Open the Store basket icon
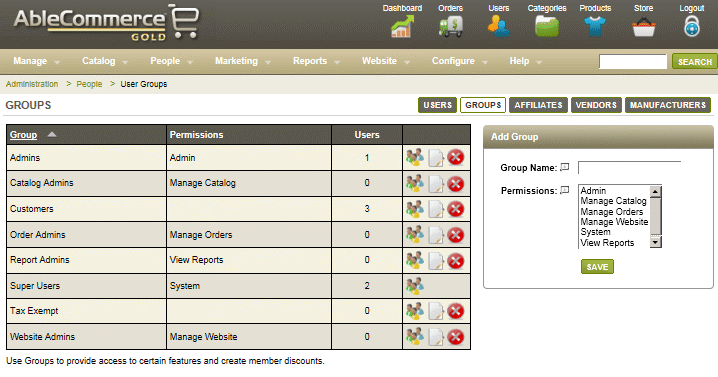Image resolution: width=718 pixels, height=377 pixels. 643,27
